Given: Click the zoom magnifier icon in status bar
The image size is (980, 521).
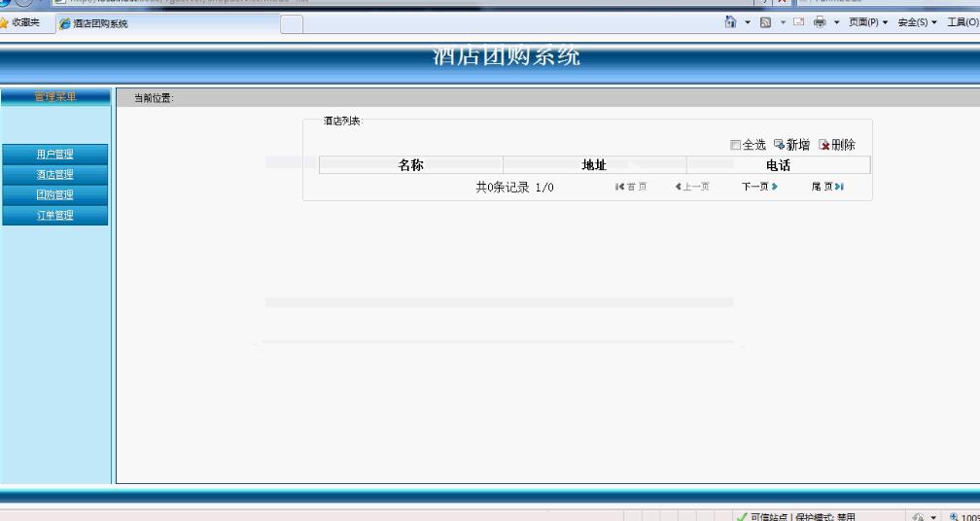Looking at the screenshot, I should click(954, 517).
